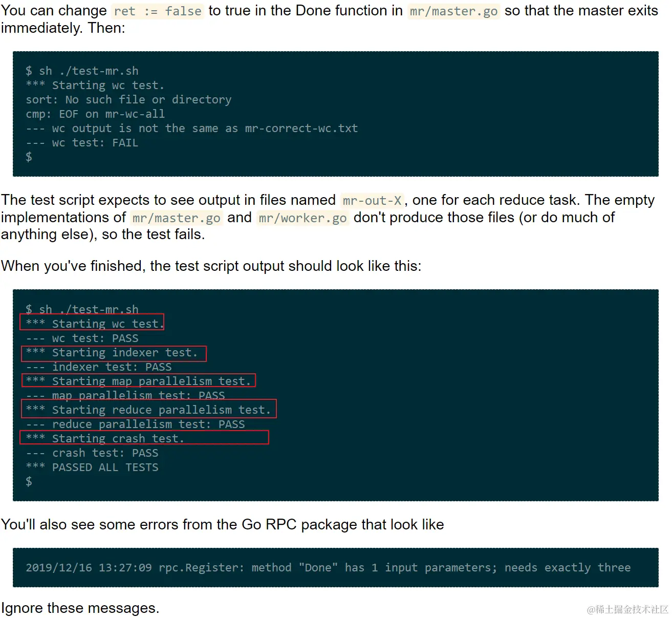672x618 pixels.
Task: Click "mr/master.go" in the first paragraph
Action: coord(453,11)
